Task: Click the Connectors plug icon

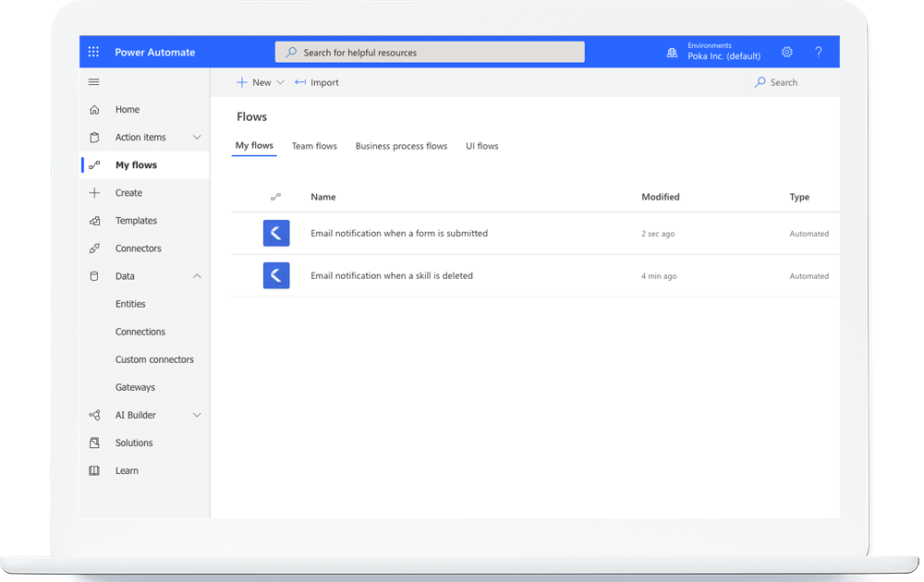Action: [94, 248]
